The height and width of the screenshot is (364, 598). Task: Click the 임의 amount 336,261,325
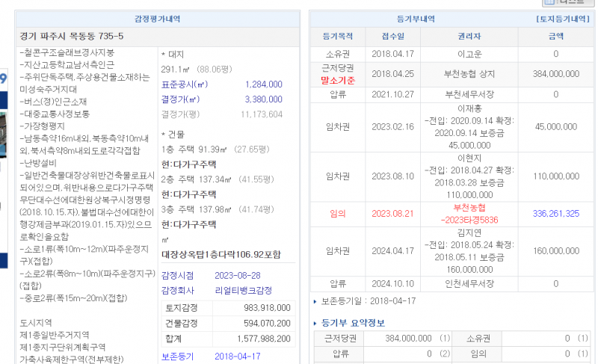(555, 213)
